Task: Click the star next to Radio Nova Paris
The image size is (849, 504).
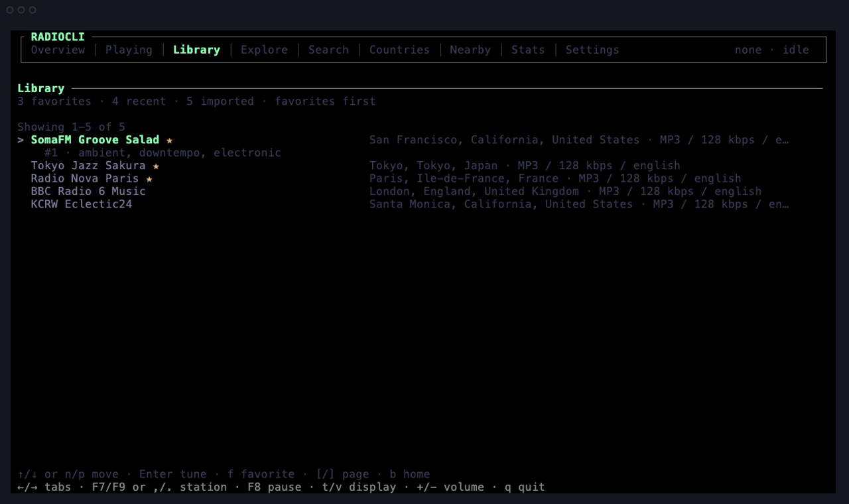Action: pos(149,178)
